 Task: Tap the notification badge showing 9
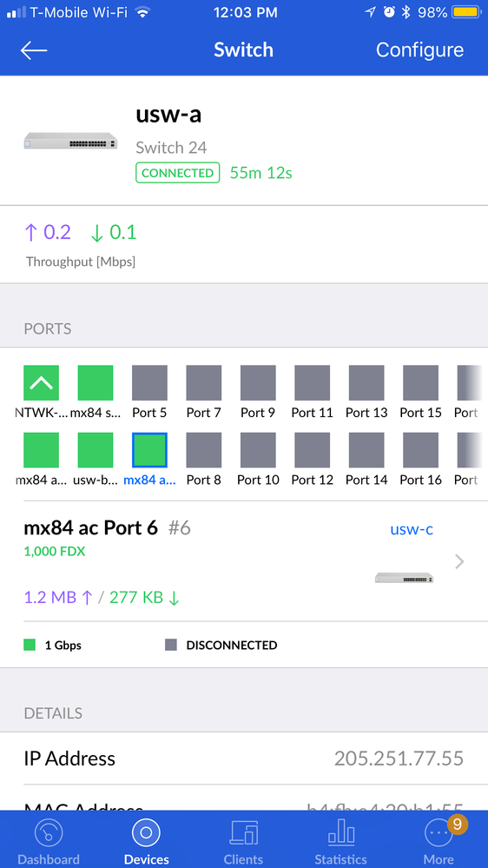tap(457, 825)
